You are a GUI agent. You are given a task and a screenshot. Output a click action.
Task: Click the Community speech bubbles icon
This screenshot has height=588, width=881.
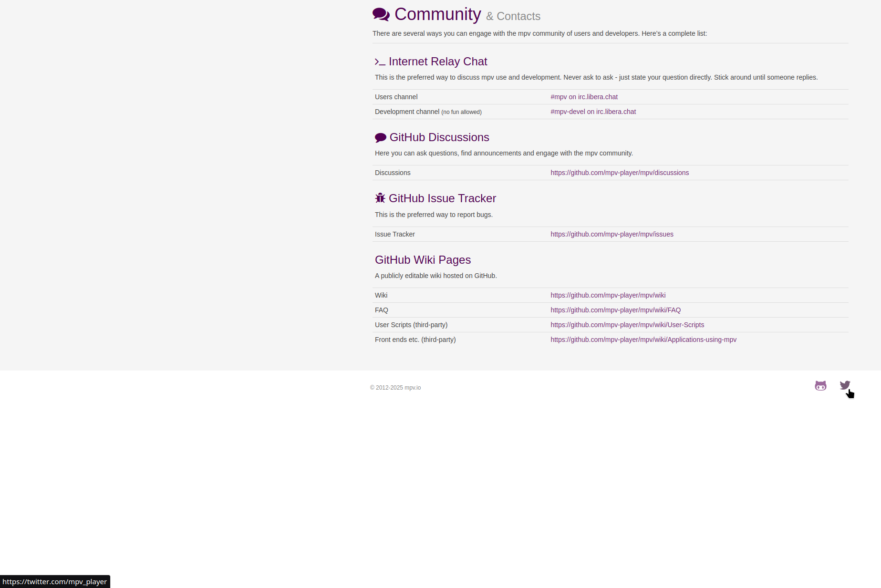click(381, 14)
